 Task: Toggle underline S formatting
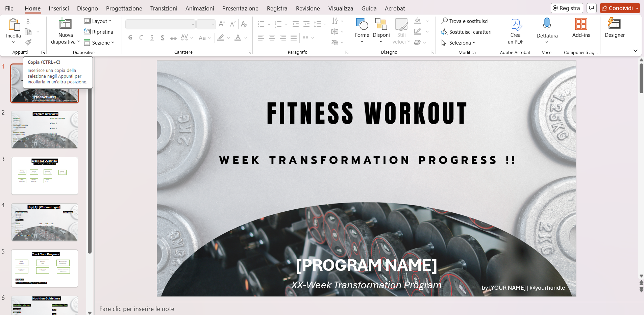pos(152,37)
